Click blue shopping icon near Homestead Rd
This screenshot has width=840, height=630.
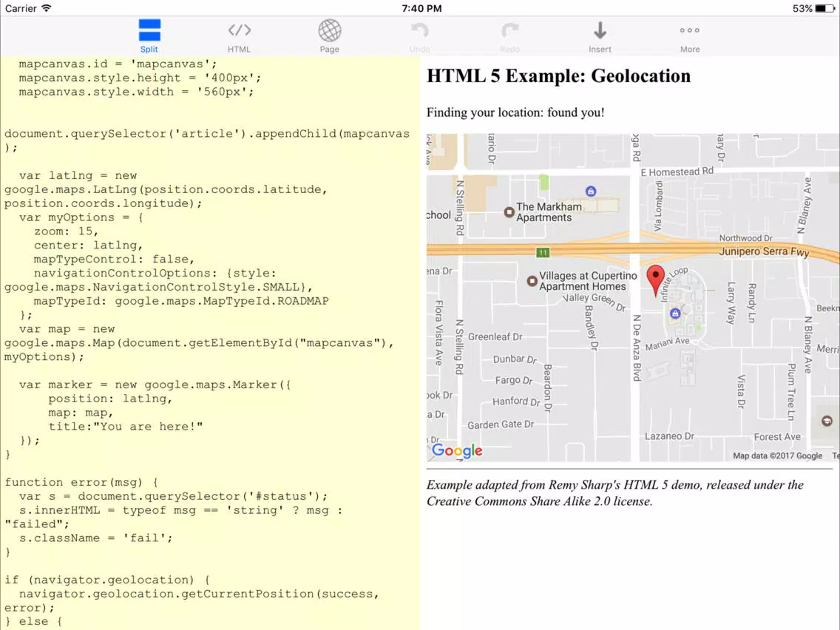pos(591,192)
